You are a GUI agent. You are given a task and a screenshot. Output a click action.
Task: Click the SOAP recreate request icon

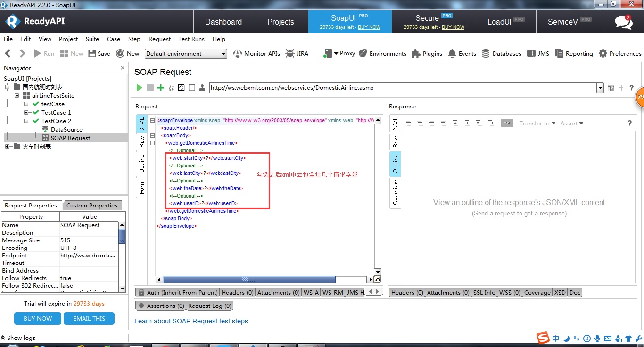pos(171,88)
